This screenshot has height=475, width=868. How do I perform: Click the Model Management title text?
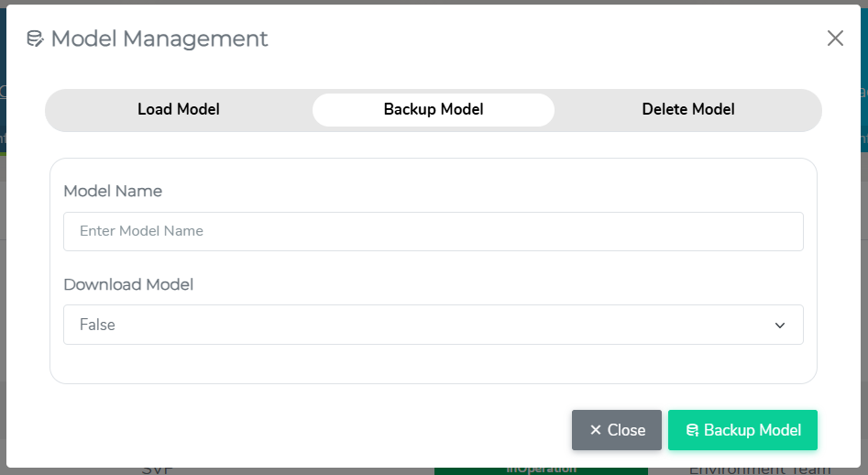(159, 39)
